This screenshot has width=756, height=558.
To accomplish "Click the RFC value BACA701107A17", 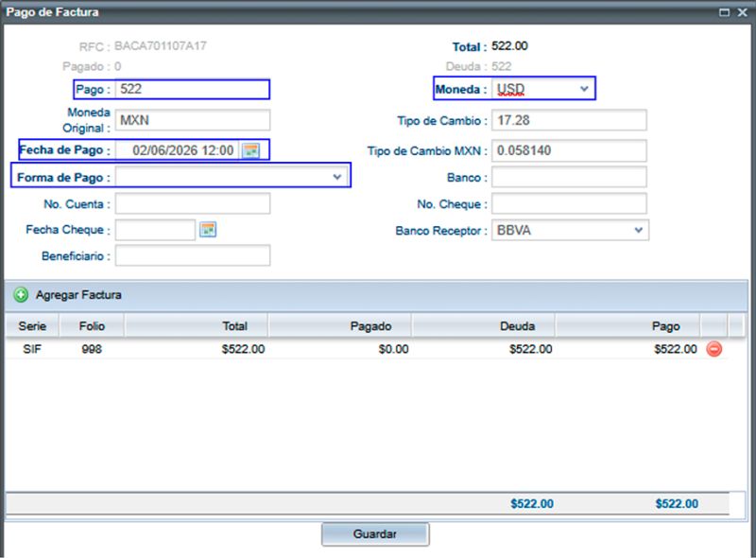I will (161, 45).
